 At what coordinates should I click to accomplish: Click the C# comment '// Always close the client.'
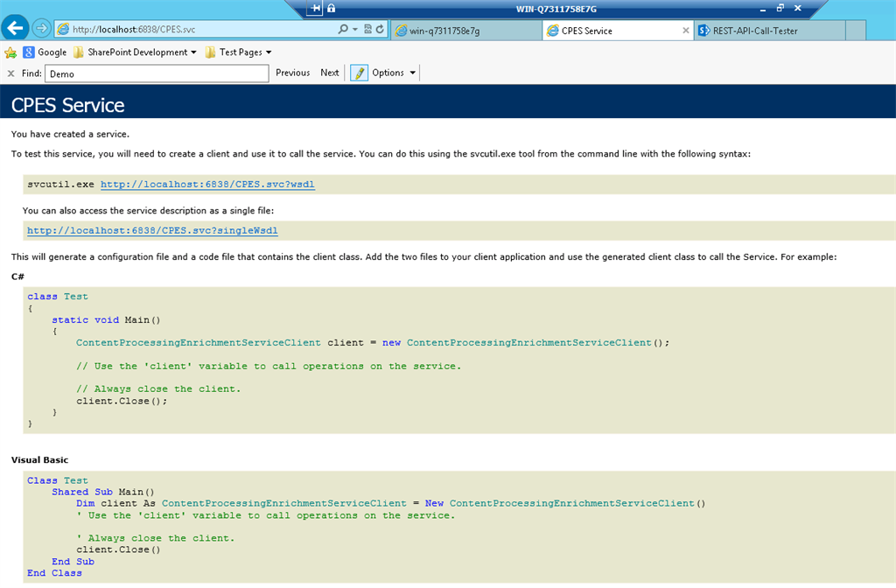coord(158,389)
